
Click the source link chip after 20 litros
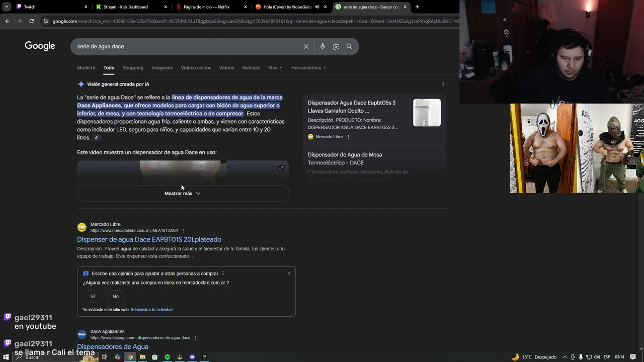click(97, 138)
